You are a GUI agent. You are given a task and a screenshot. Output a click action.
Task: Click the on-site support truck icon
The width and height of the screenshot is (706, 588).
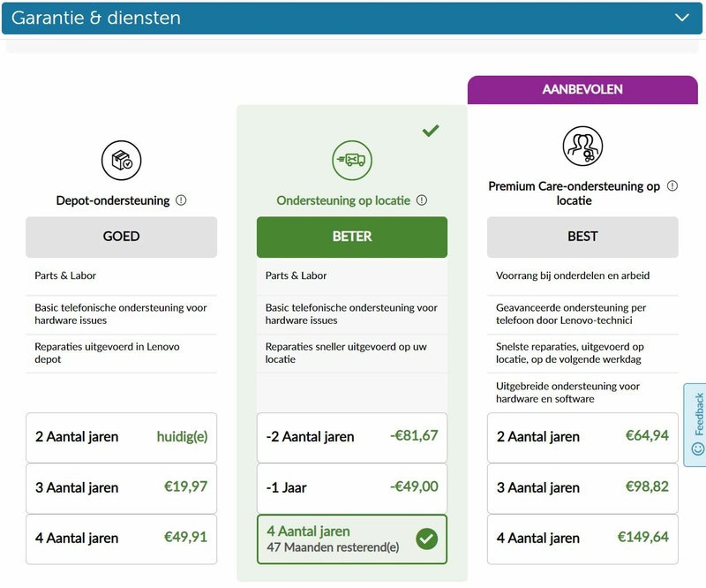(x=352, y=160)
